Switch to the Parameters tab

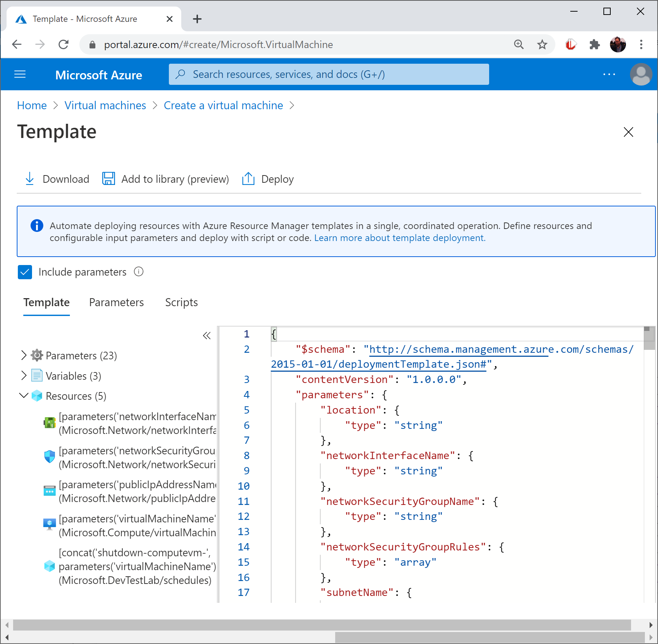click(116, 303)
